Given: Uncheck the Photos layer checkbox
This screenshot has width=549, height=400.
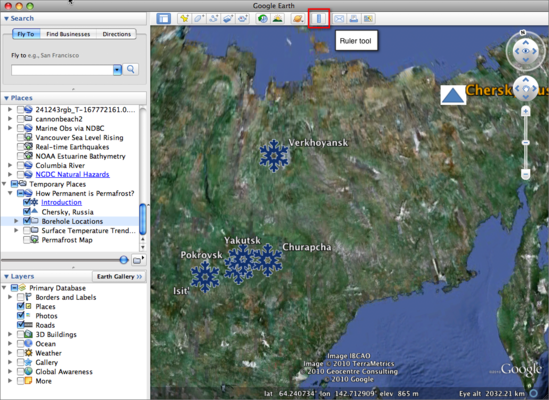Looking at the screenshot, I should 20,316.
